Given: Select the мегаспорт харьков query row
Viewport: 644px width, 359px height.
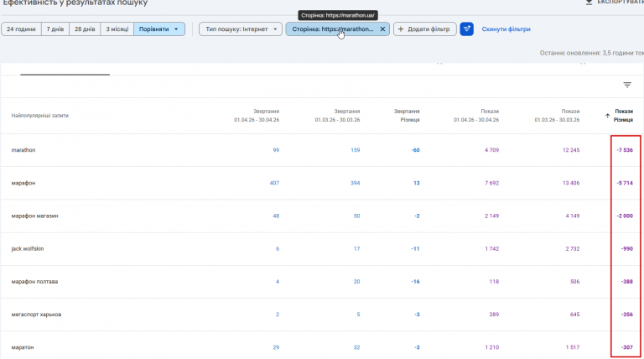Looking at the screenshot, I should coord(322,315).
